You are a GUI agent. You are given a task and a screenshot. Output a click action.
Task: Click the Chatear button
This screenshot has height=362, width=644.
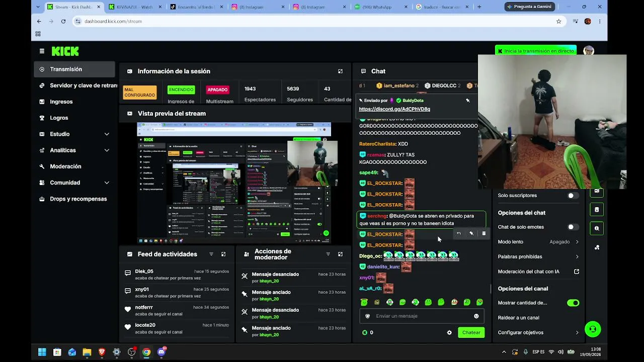(471, 332)
